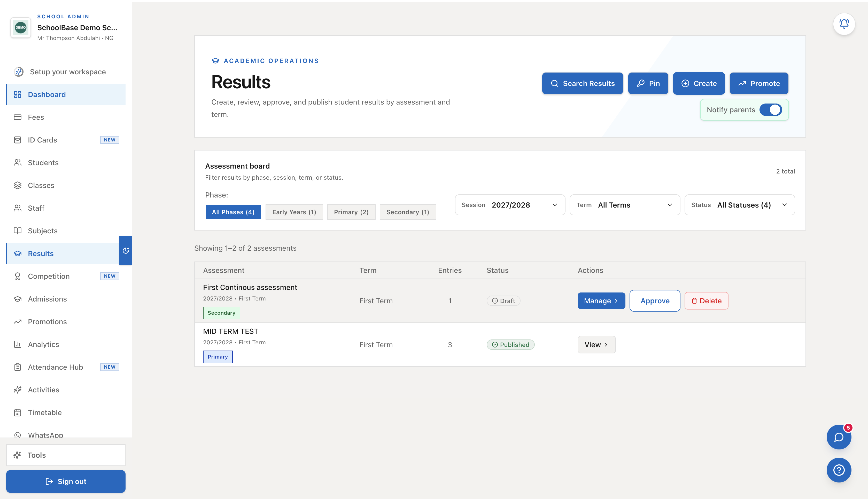Image resolution: width=868 pixels, height=499 pixels.
Task: Open Staff in the sidebar
Action: [x=66, y=208]
